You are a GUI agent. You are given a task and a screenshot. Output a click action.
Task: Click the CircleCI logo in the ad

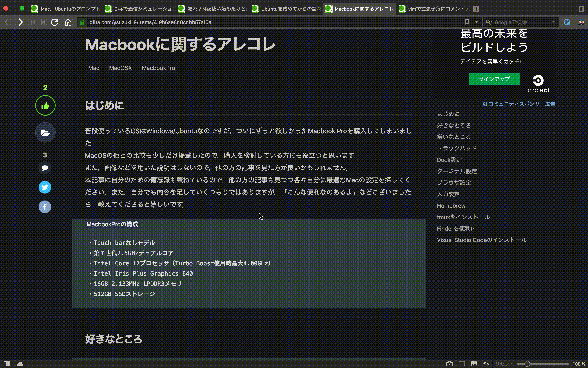tap(538, 84)
